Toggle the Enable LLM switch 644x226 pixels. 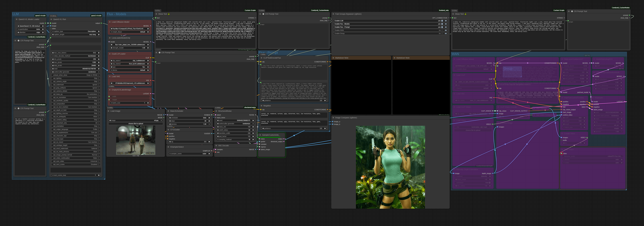(x=442, y=21)
